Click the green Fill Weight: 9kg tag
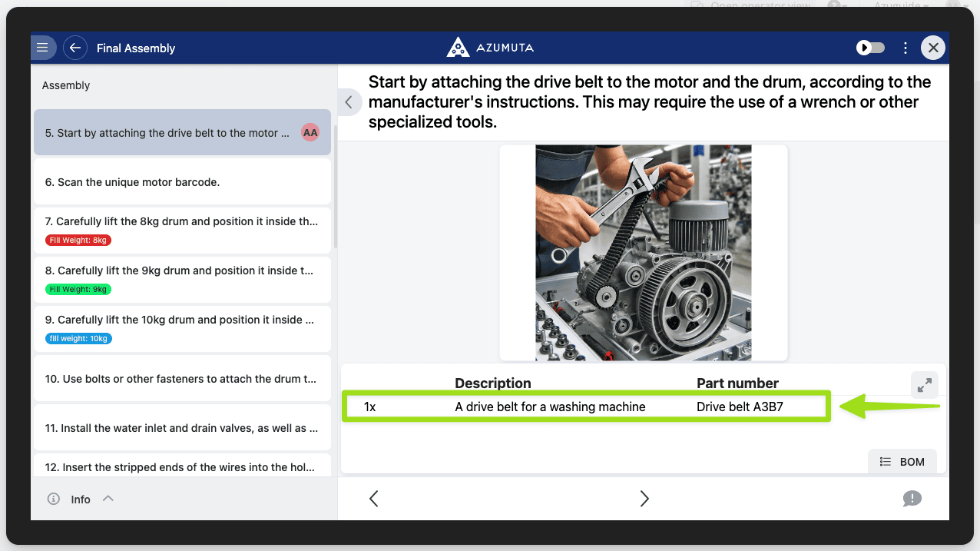Image resolution: width=980 pixels, height=551 pixels. point(78,290)
